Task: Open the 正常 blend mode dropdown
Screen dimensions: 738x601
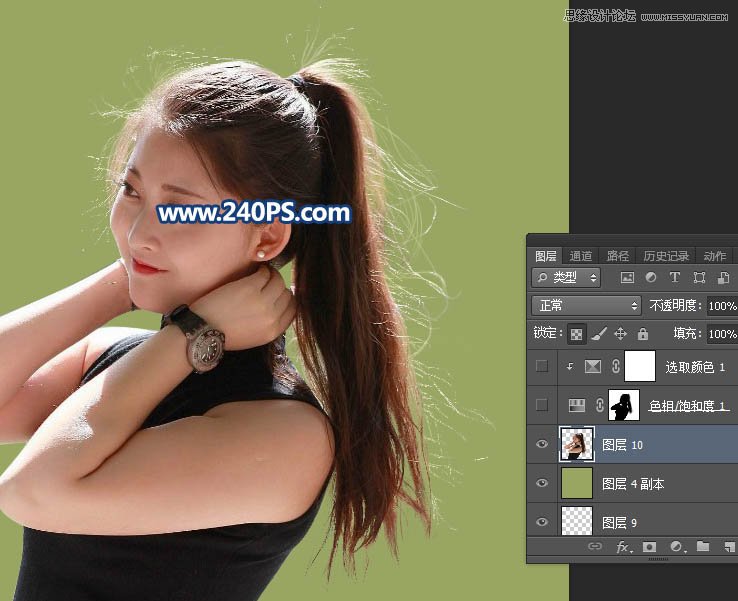Action: tap(586, 306)
